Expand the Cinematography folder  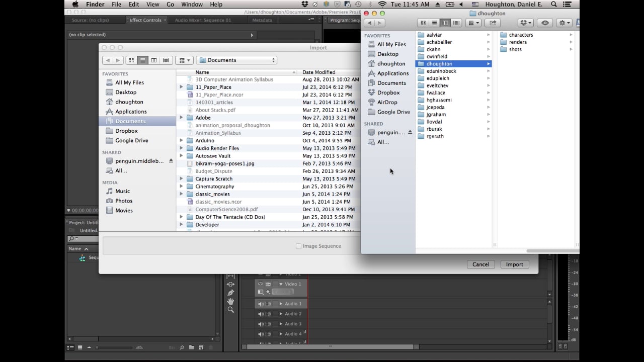pyautogui.click(x=181, y=187)
